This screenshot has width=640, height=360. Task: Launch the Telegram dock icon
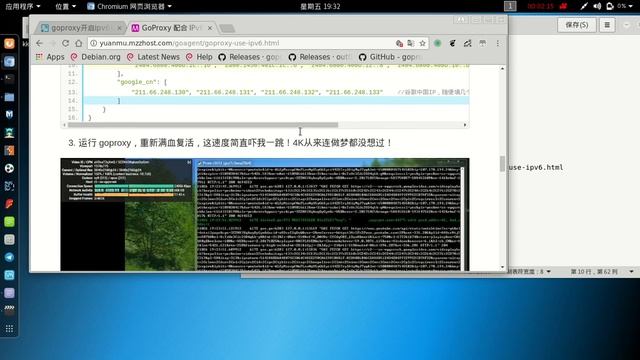tap(9, 257)
